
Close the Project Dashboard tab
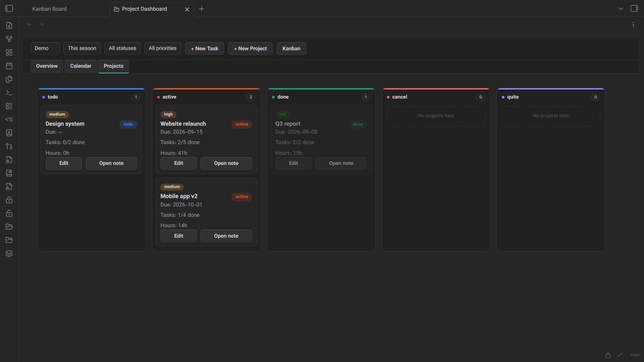[187, 9]
